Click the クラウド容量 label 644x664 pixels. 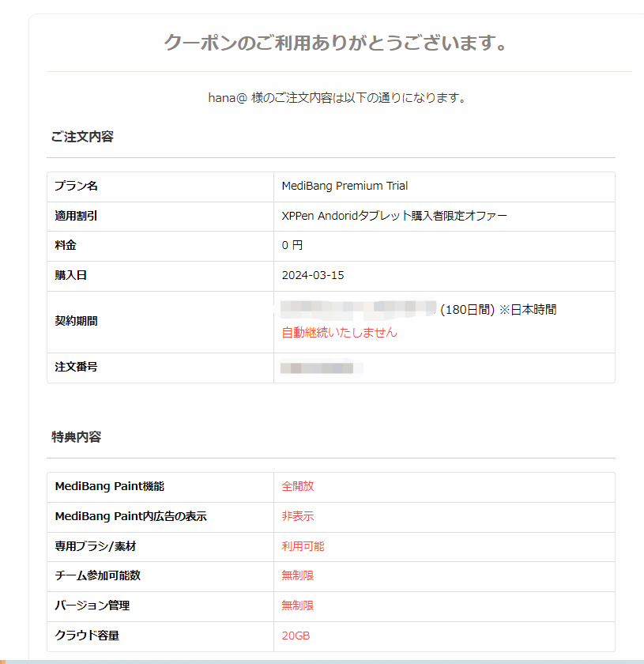[x=87, y=636]
